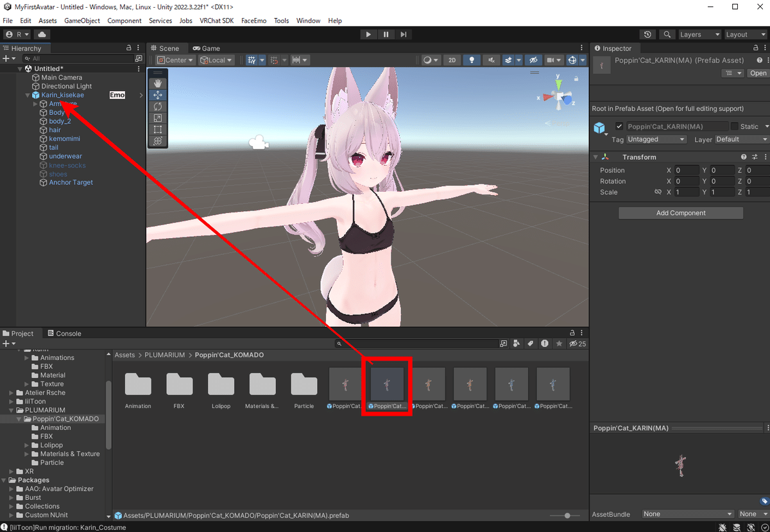Toggle scene grid visibility icon
Image resolution: width=770 pixels, height=532 pixels.
[x=253, y=60]
